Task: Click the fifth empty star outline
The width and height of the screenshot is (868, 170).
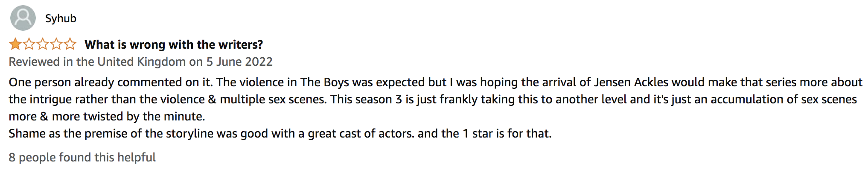Action: 70,44
